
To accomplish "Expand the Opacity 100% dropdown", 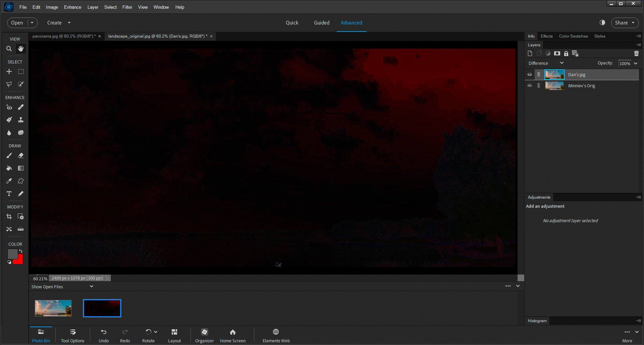I will 635,63.
